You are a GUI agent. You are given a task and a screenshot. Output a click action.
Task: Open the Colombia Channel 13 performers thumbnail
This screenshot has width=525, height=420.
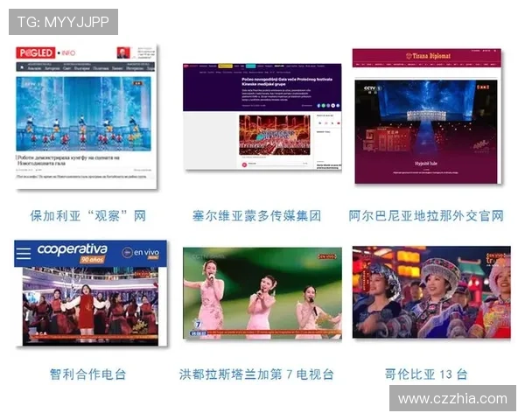431,292
